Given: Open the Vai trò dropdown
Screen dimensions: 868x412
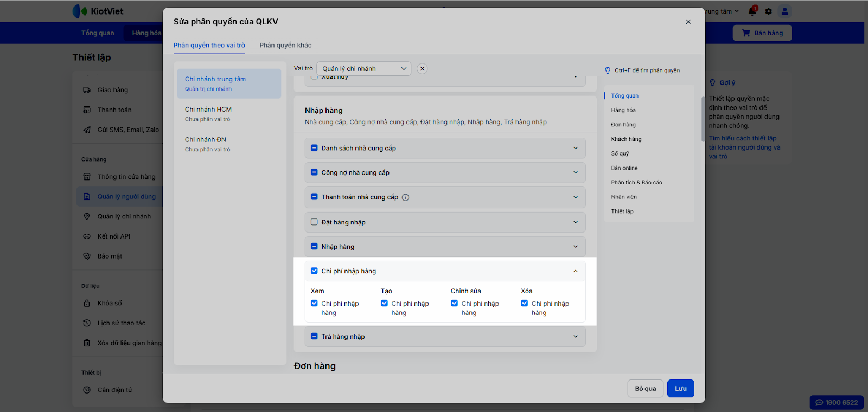Looking at the screenshot, I should point(363,69).
